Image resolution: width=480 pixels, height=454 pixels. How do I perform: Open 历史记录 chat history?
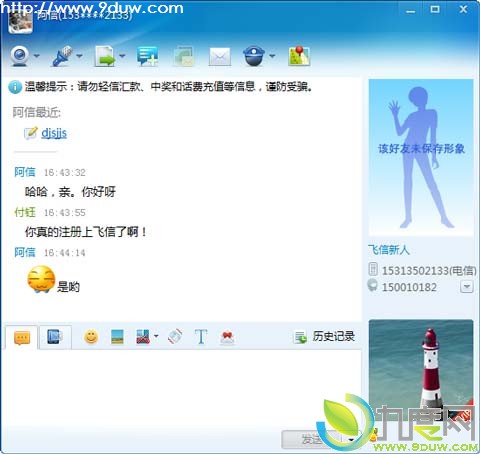pyautogui.click(x=324, y=337)
